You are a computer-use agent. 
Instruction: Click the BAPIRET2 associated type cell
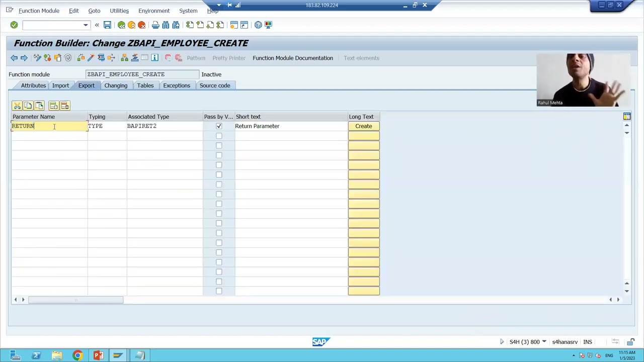point(165,126)
